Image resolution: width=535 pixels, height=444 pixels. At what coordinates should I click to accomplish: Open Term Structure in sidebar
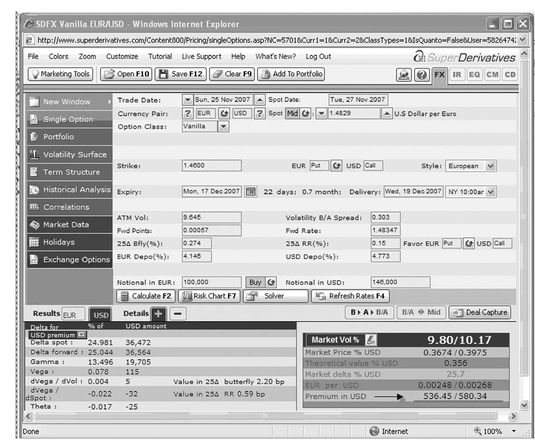point(70,172)
